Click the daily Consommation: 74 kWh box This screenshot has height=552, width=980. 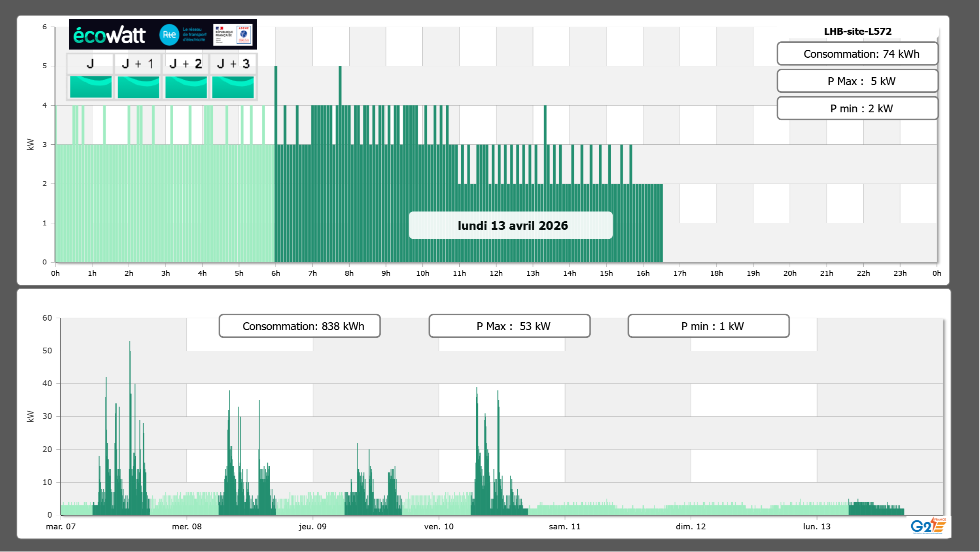(x=857, y=54)
